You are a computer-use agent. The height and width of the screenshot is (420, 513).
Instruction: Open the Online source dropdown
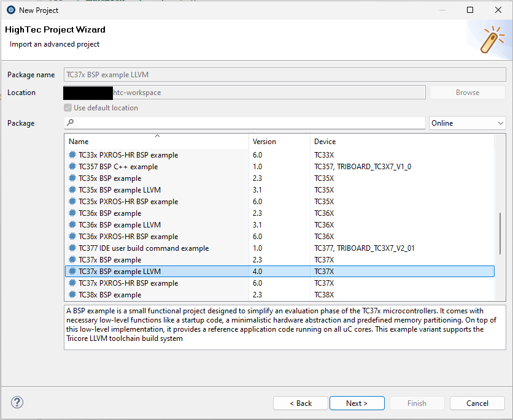point(468,123)
